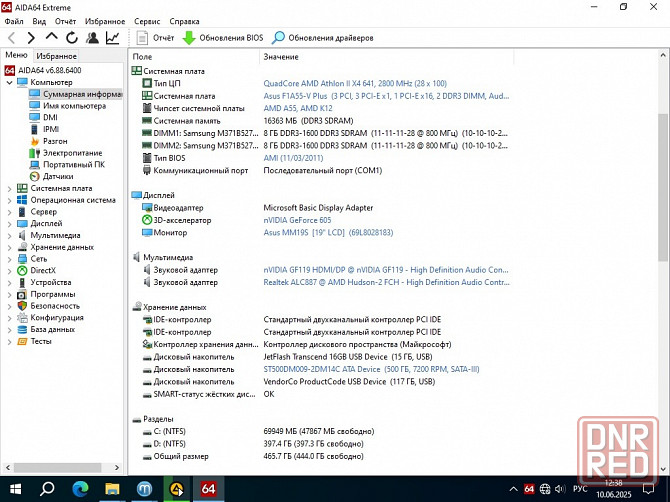Click the Отчёт report toolbar button
Screen dimensions: 670x502
(x=155, y=38)
